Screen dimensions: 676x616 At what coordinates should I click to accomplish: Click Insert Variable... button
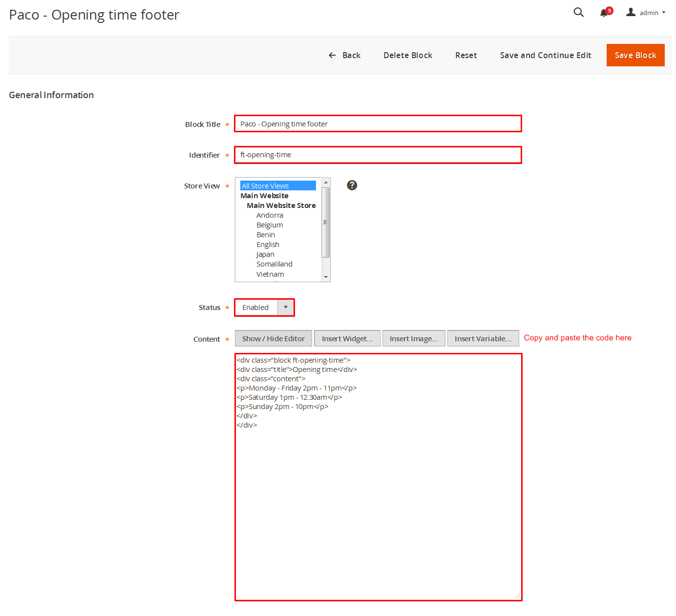click(x=483, y=338)
